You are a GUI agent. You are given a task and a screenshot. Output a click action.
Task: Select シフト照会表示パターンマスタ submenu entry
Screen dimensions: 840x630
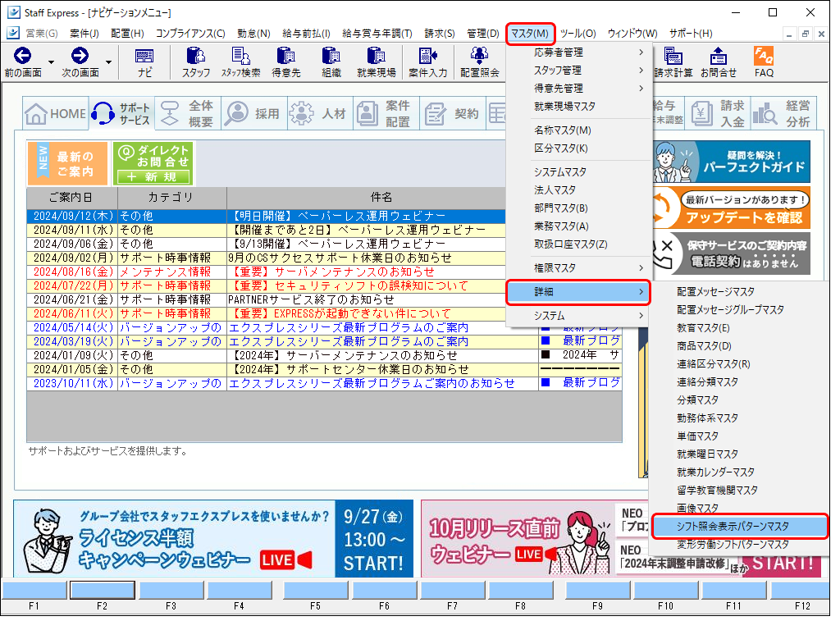[739, 527]
